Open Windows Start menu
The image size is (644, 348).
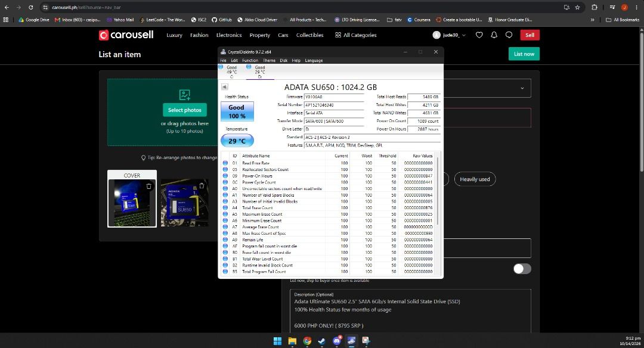coord(278,341)
